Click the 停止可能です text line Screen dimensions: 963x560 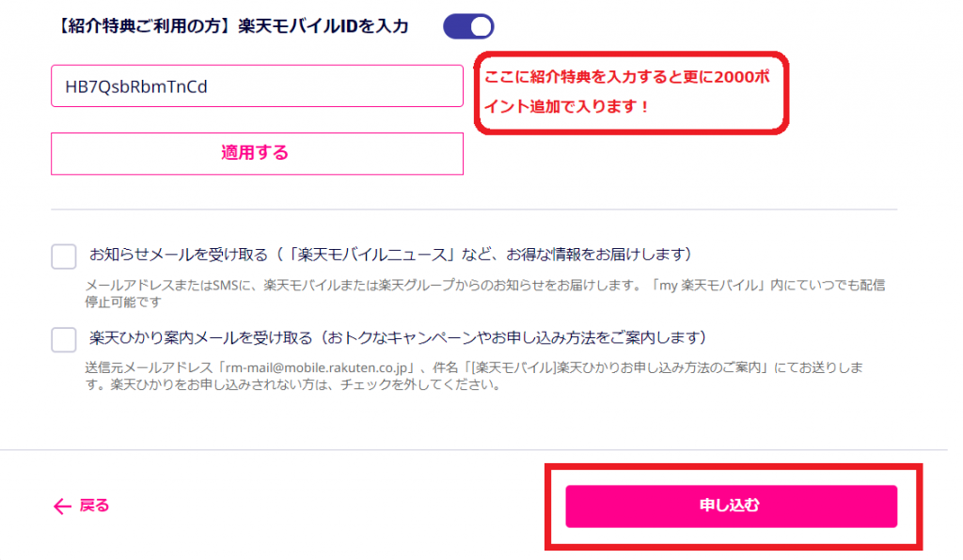(123, 302)
